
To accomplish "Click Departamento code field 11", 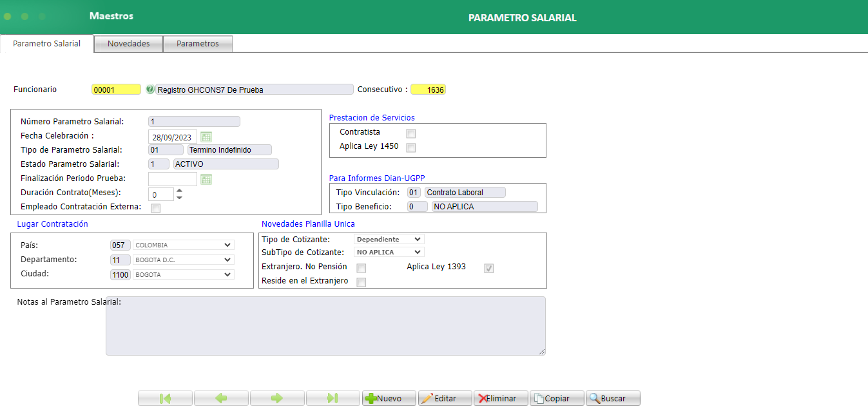I will tap(120, 260).
